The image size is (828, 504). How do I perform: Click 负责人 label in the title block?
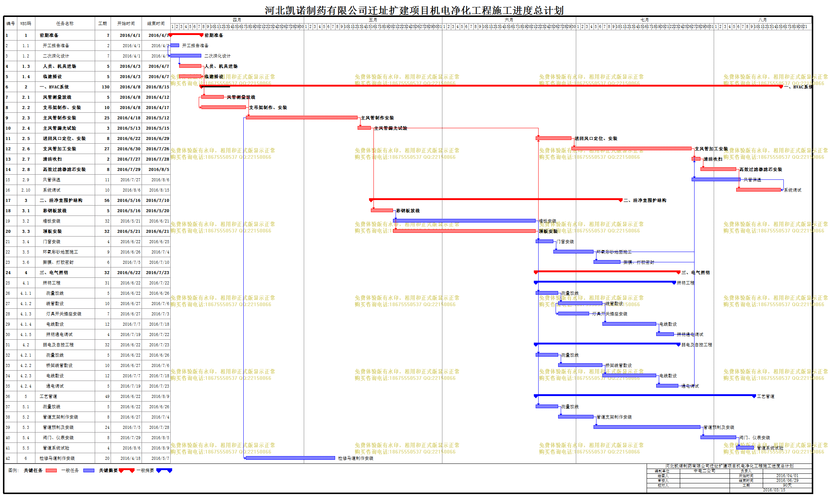(746, 471)
